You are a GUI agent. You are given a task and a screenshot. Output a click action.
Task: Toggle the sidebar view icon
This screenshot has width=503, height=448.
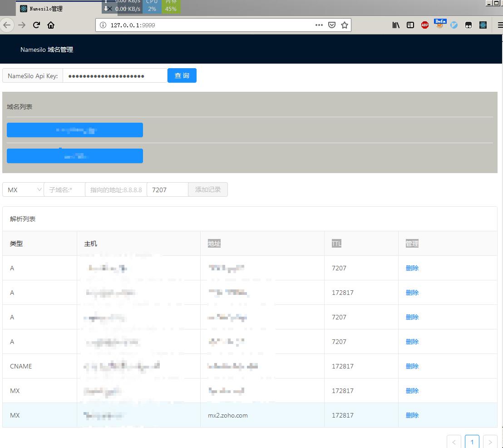[x=410, y=25]
